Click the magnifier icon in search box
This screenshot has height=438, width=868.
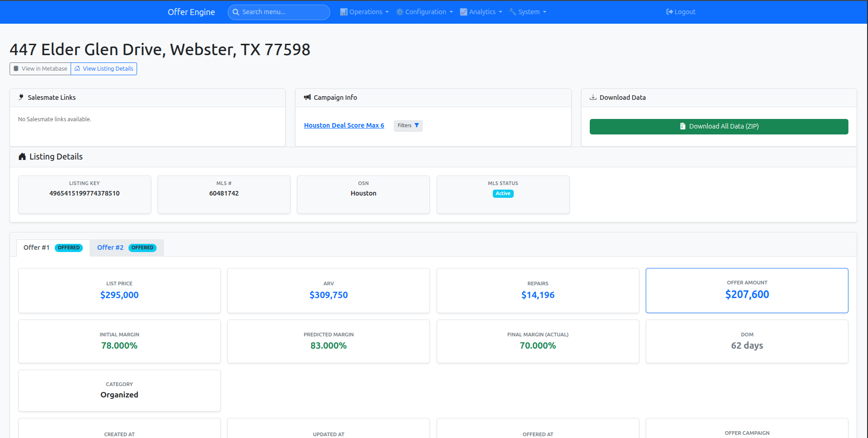(236, 12)
